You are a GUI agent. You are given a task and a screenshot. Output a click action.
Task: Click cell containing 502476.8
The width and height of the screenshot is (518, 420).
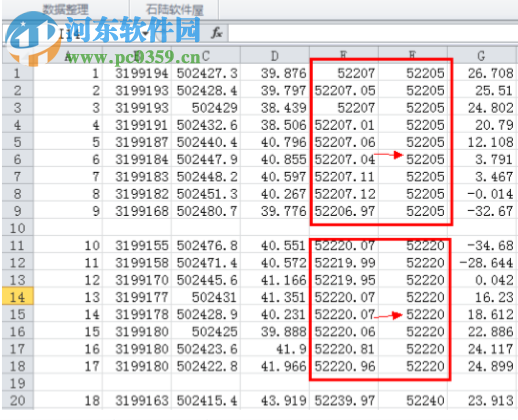click(x=206, y=246)
